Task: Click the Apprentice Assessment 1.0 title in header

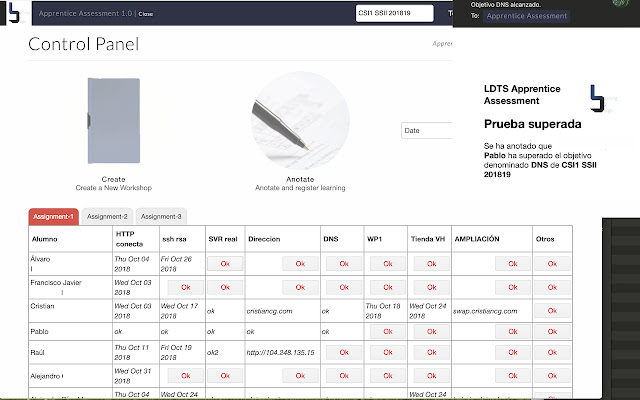Action: (x=85, y=13)
